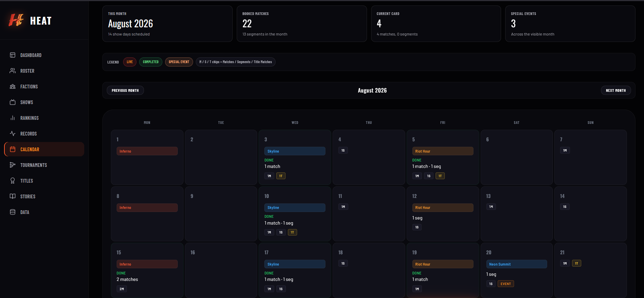The height and width of the screenshot is (298, 644).
Task: Click the Roster people icon
Action: coord(13,71)
